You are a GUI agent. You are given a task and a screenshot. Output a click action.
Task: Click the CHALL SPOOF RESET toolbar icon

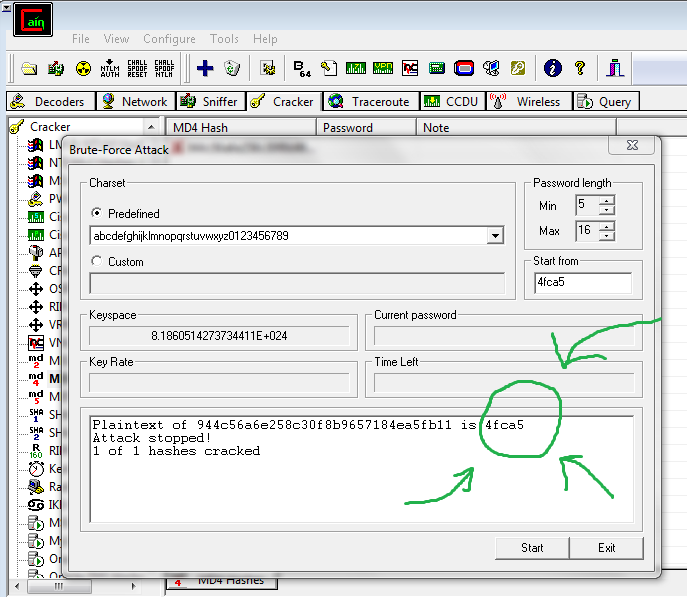(x=137, y=68)
